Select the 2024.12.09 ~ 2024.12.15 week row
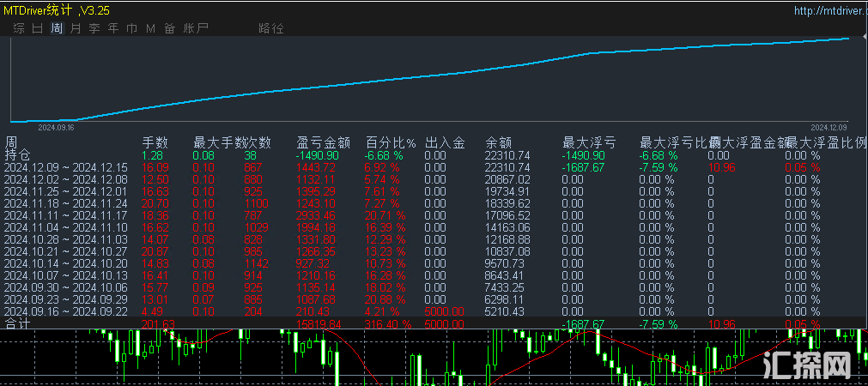This screenshot has height=386, width=868. click(x=65, y=168)
